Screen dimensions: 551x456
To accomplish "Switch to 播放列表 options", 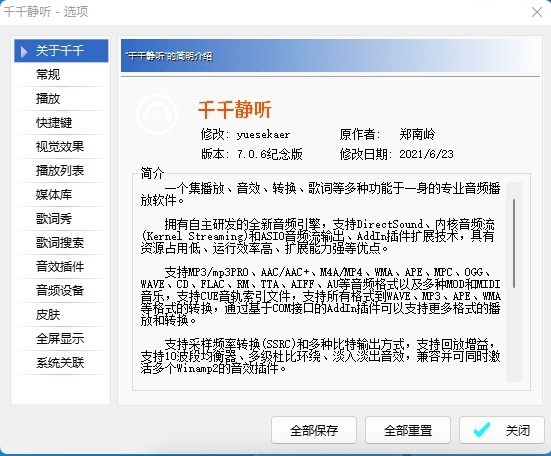I will coord(61,171).
